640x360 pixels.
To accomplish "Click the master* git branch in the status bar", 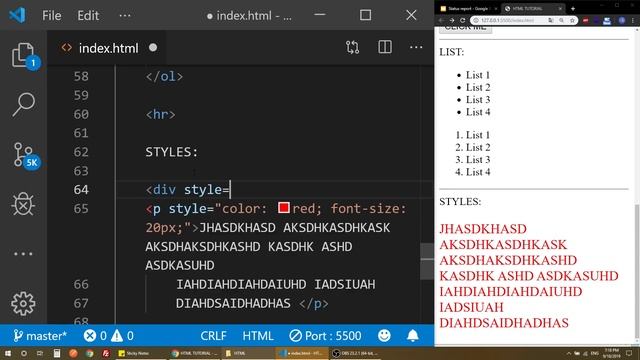I will click(x=40, y=336).
